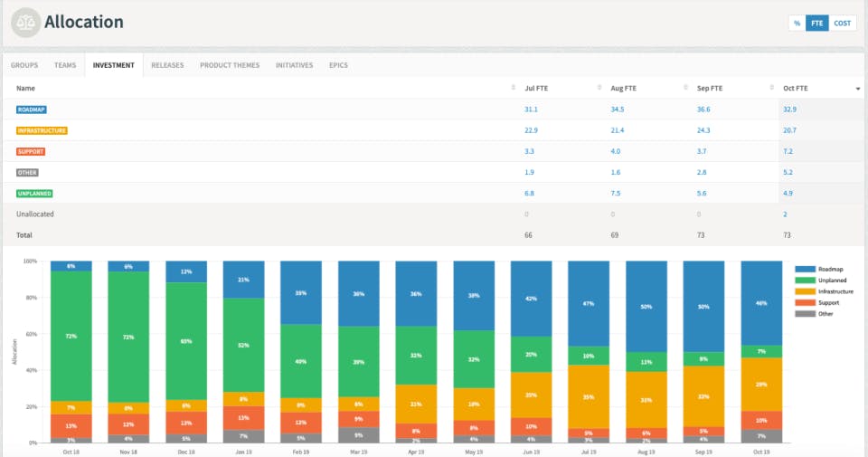Click Oct 19 blue Roadmap segment
The width and height of the screenshot is (868, 457).
(761, 303)
